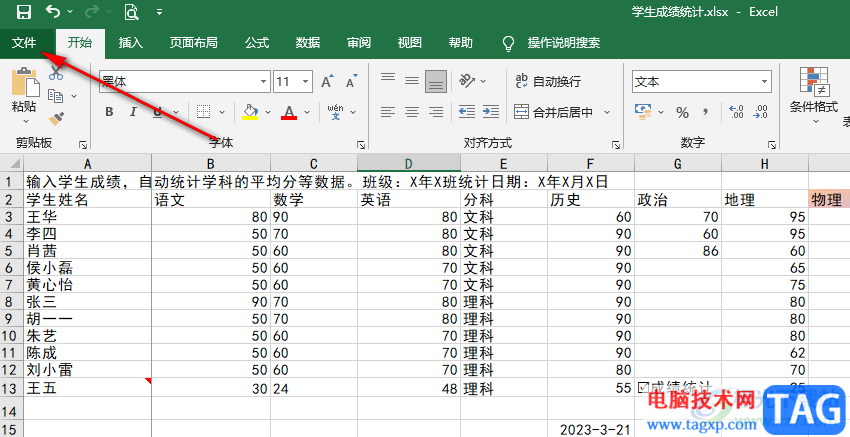850x437 pixels.
Task: Open the fill color dropdown arrow
Action: click(268, 112)
